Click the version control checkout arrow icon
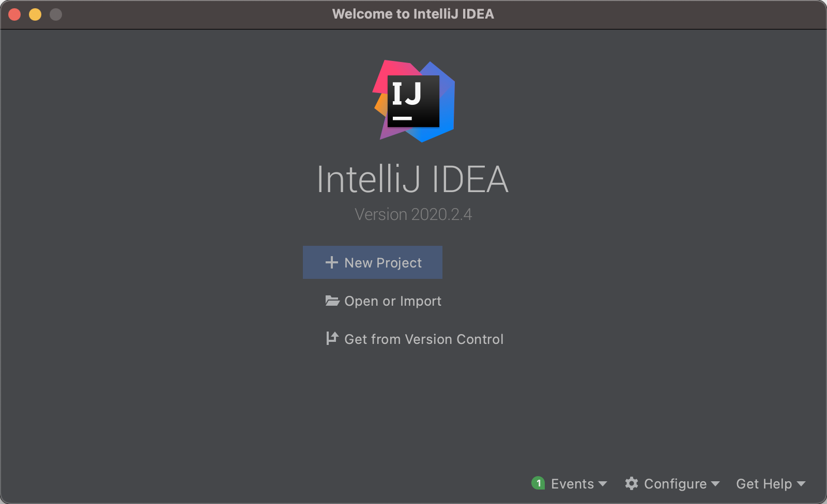The width and height of the screenshot is (827, 504). tap(332, 338)
